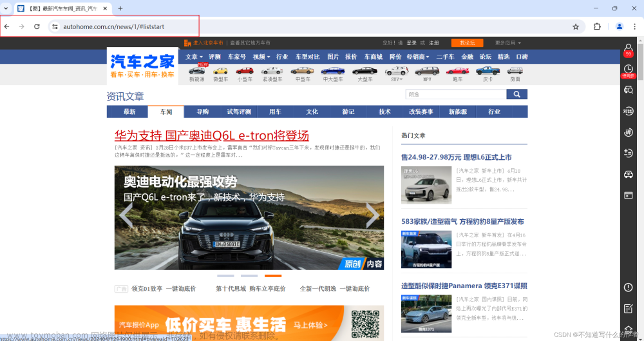Show previous slide with left carousel arrow

[x=126, y=215]
